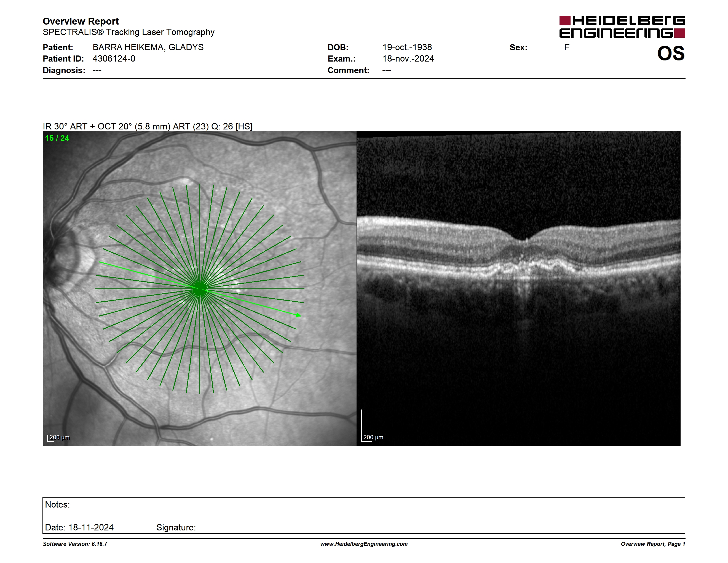The height and width of the screenshot is (563, 728).
Task: Click the 'Patient:' label
Action: pyautogui.click(x=58, y=47)
